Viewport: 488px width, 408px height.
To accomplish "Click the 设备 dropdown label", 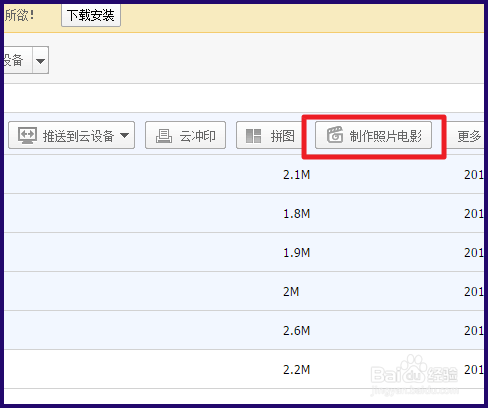I will point(13,60).
